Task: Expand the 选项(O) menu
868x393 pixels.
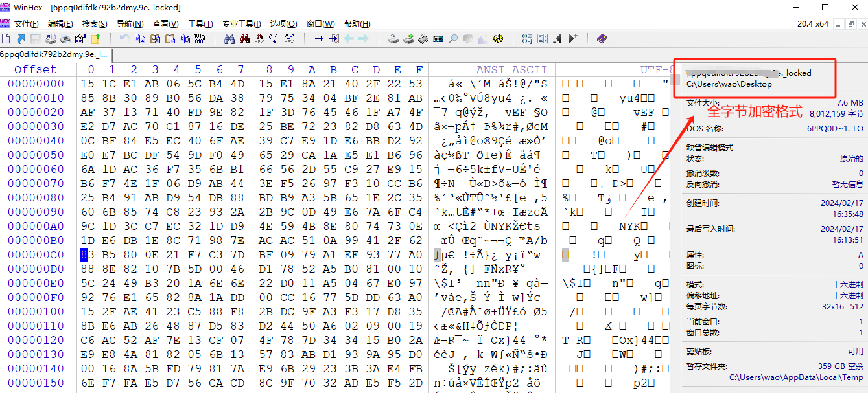Action: click(283, 24)
